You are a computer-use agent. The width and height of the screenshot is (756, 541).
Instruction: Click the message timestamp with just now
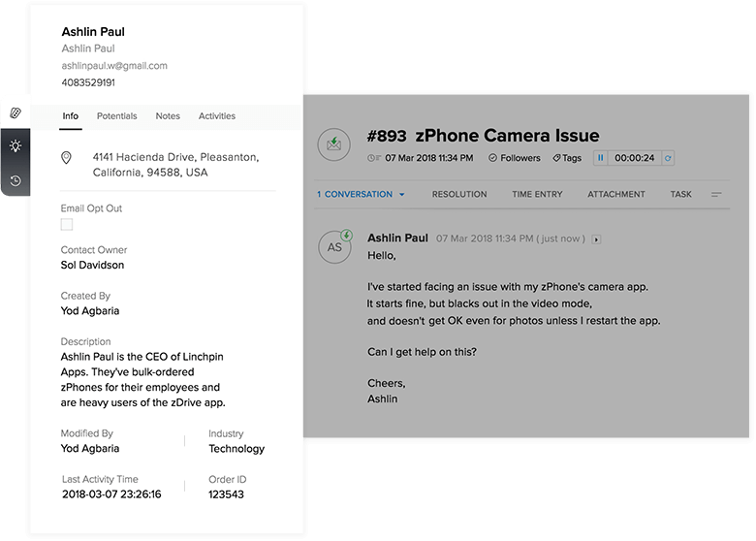click(x=511, y=239)
